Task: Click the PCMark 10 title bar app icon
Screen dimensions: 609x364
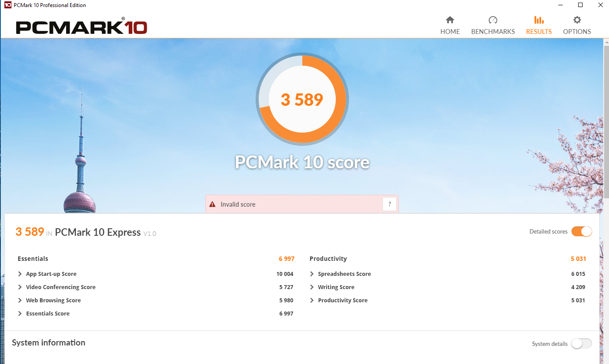Action: click(x=7, y=5)
